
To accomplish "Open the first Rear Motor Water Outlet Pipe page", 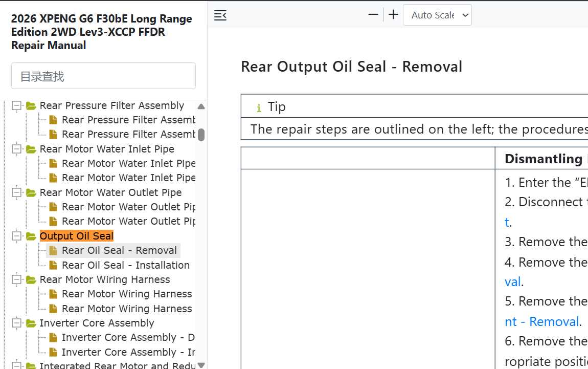I will pyautogui.click(x=129, y=207).
